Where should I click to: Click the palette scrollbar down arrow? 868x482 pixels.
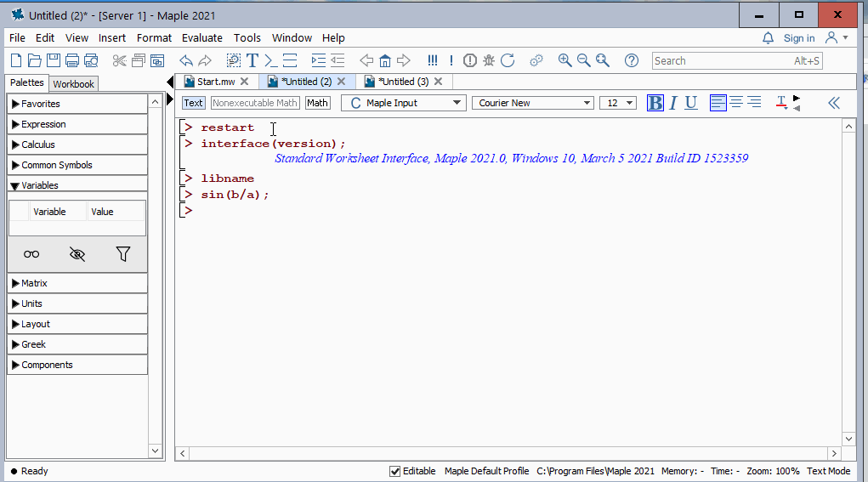click(x=155, y=451)
